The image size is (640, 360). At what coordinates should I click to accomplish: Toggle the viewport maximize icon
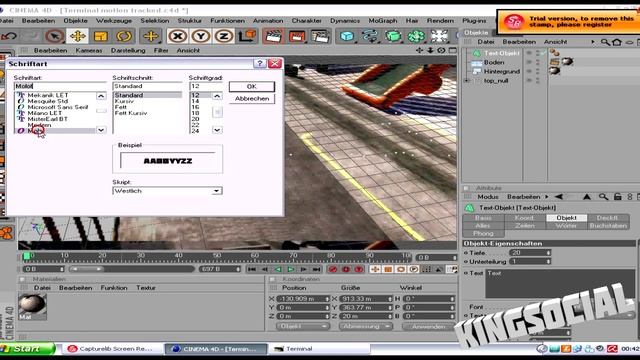[452, 50]
